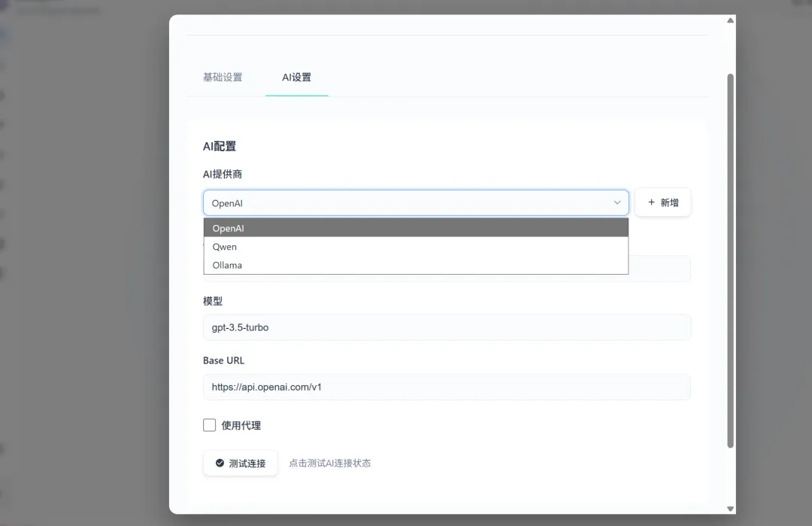
Task: Choose OpenAI from the provider list
Action: (x=416, y=228)
